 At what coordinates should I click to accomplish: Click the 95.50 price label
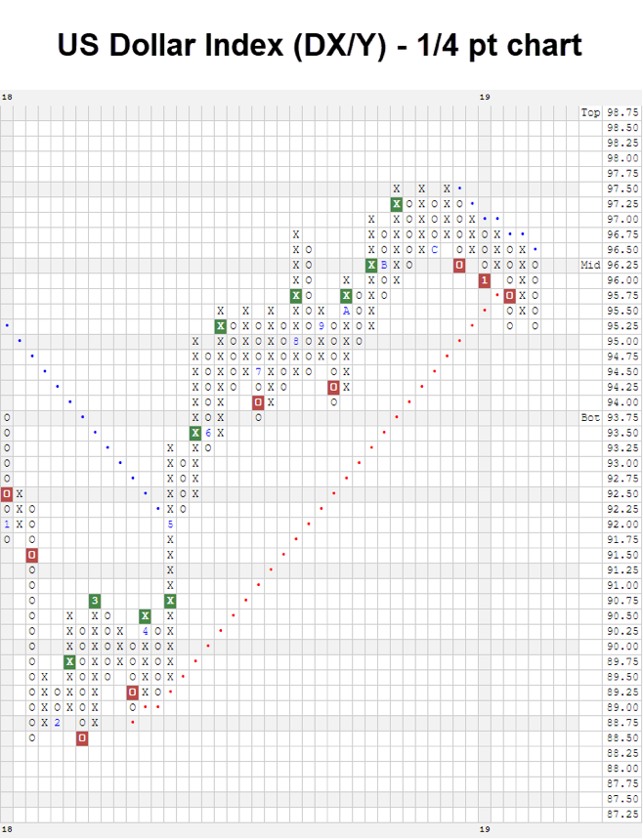[x=622, y=311]
